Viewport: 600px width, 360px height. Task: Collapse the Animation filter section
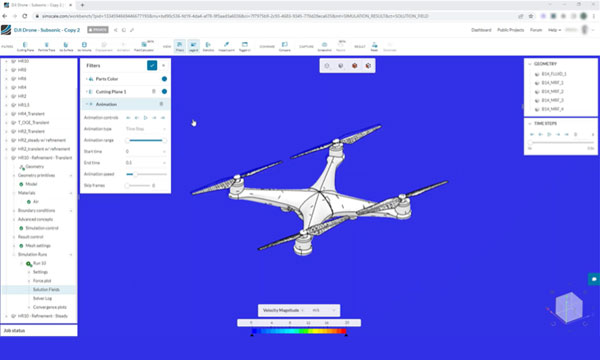tap(86, 104)
